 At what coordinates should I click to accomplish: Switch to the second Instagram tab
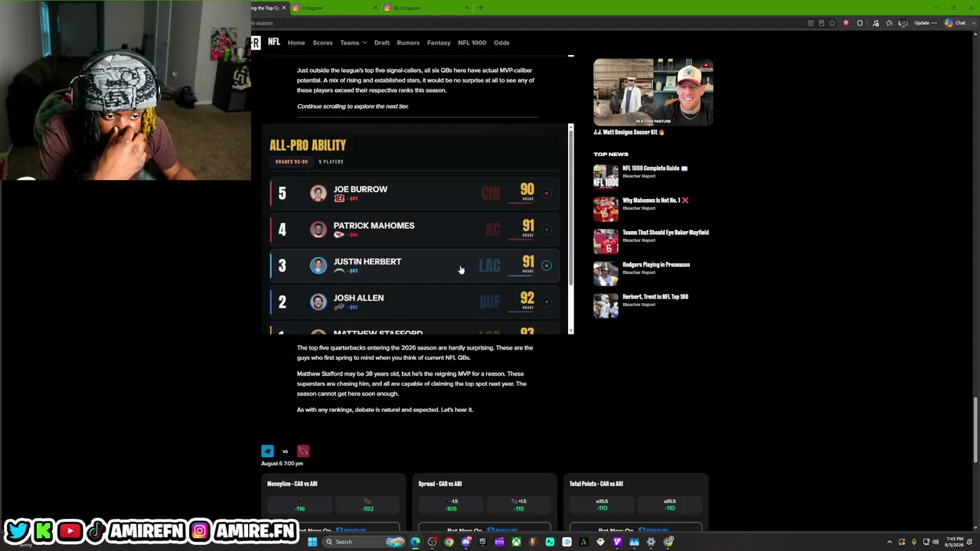pyautogui.click(x=426, y=8)
